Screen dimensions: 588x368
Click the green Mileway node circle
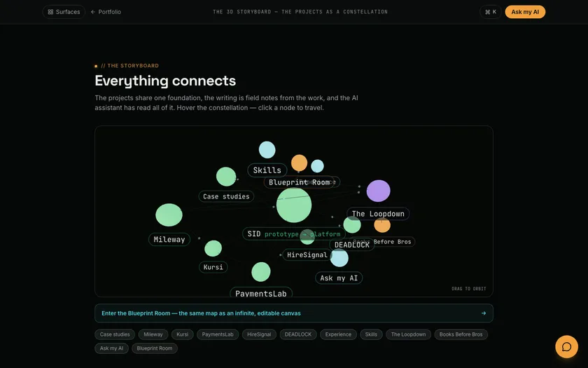click(169, 214)
